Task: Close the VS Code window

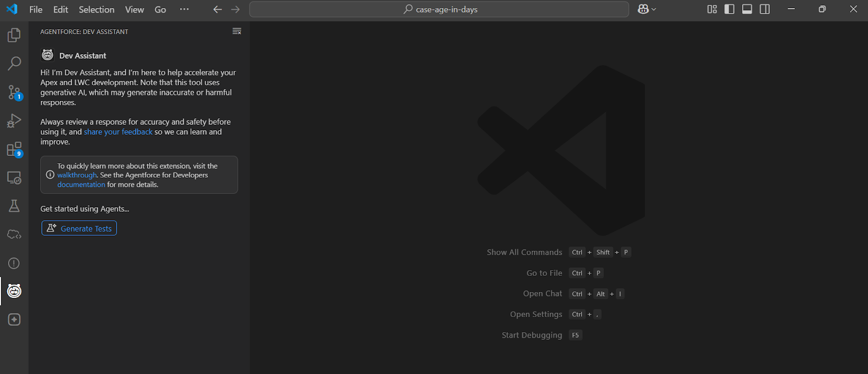Action: (853, 9)
